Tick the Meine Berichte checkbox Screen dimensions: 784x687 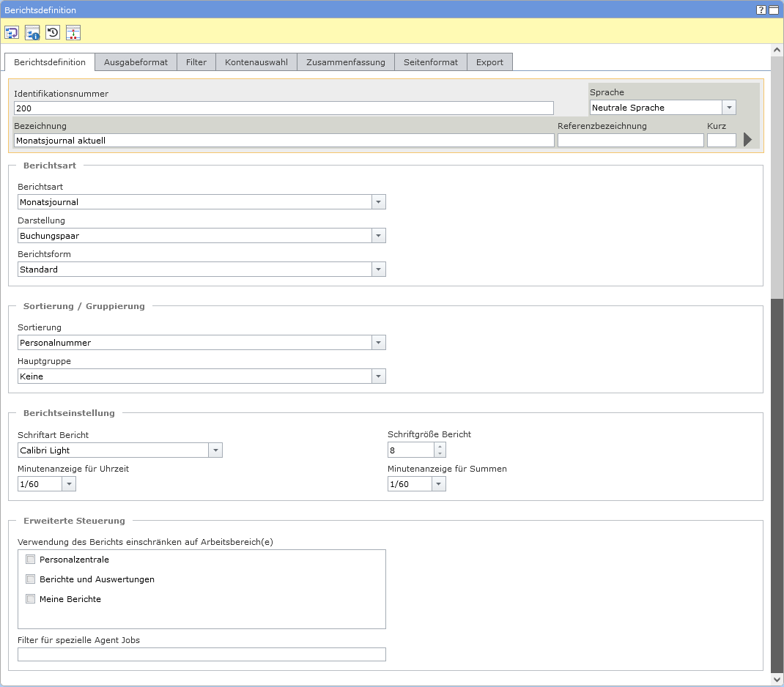point(31,599)
